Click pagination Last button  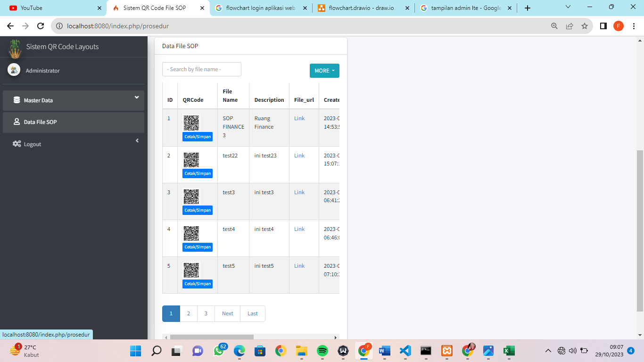253,313
